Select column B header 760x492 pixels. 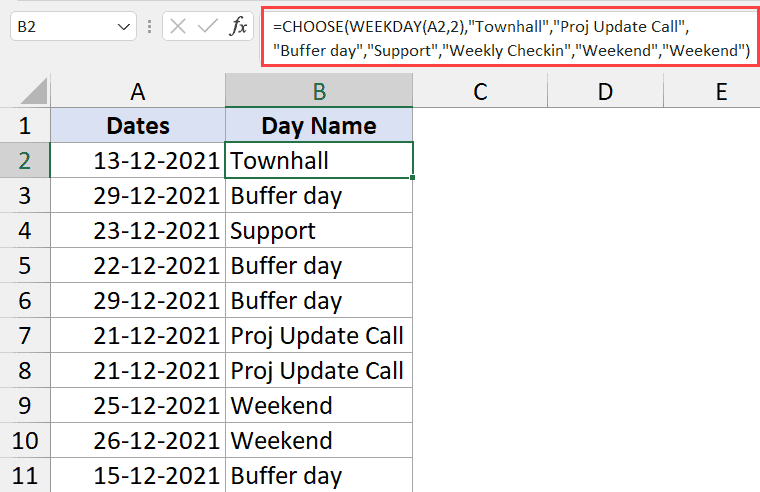pyautogui.click(x=318, y=92)
